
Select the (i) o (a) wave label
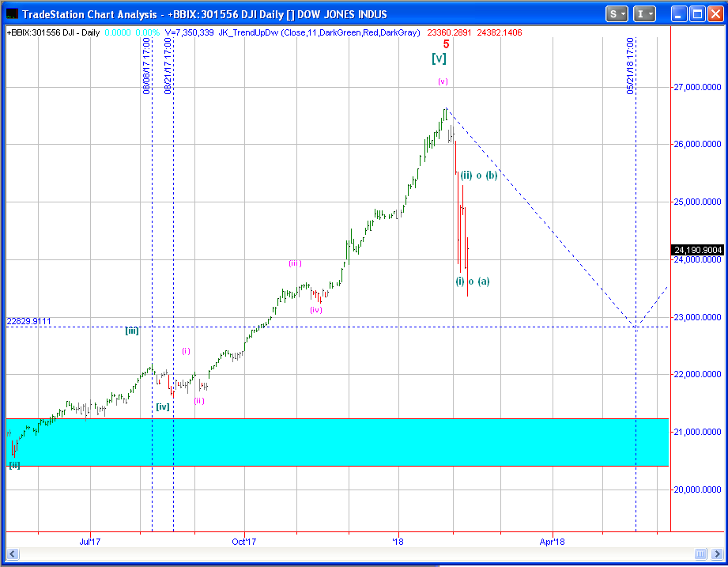pyautogui.click(x=472, y=282)
